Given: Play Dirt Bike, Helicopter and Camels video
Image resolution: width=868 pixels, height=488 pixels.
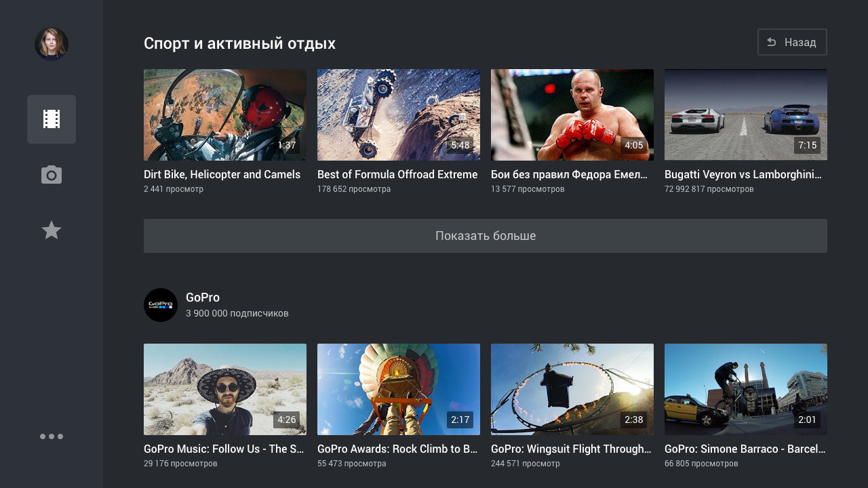Looking at the screenshot, I should (225, 115).
